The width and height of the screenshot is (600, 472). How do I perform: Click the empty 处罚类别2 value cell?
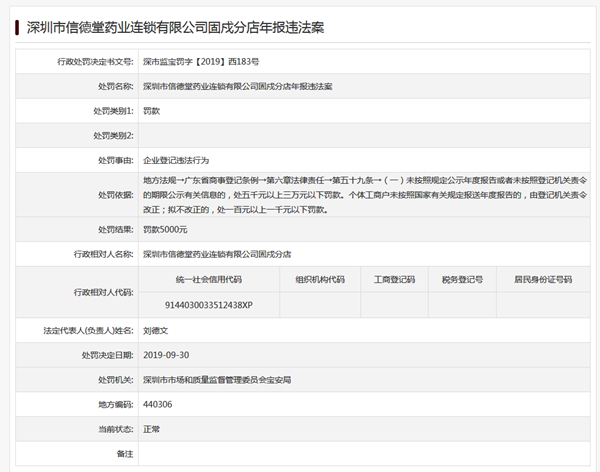[366, 135]
